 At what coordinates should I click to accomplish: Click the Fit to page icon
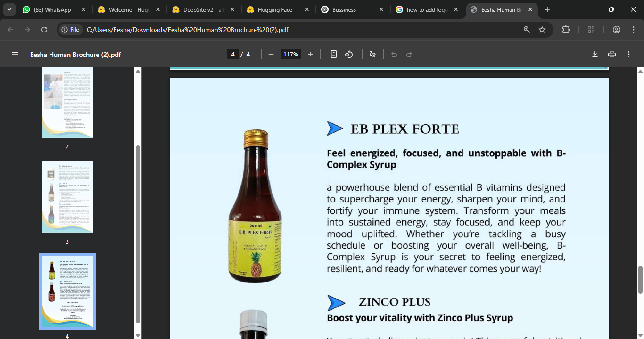(334, 54)
